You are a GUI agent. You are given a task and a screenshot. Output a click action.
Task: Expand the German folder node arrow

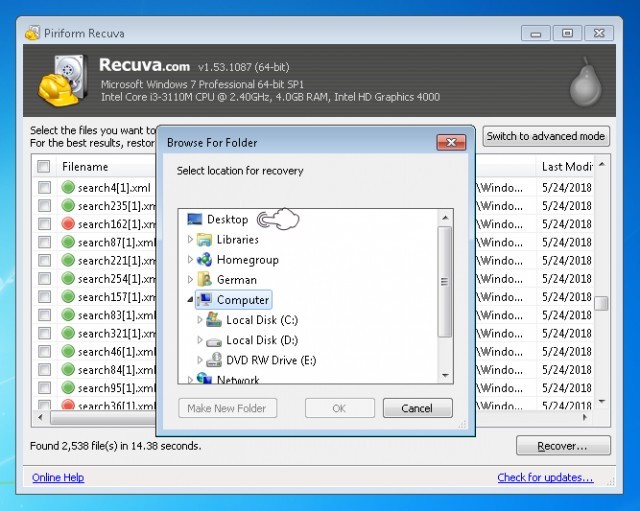coord(190,279)
